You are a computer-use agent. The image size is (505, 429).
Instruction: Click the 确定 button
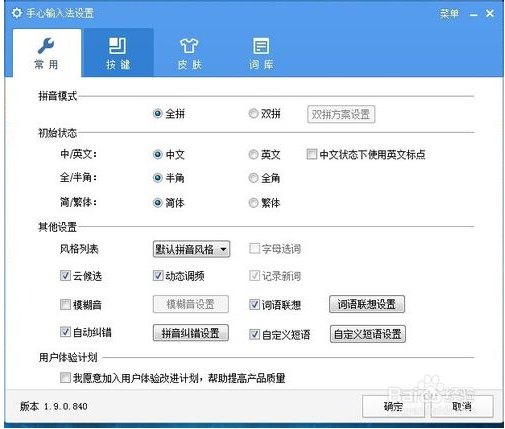(393, 406)
